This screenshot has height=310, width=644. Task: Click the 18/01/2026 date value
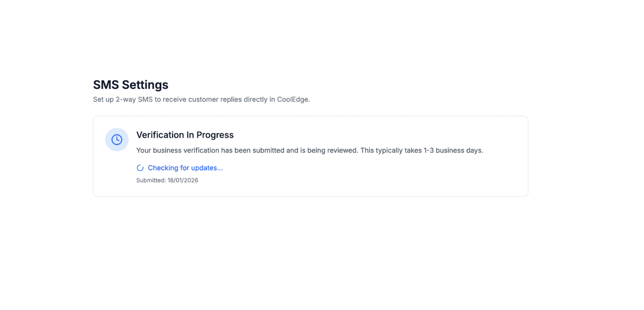click(x=183, y=180)
